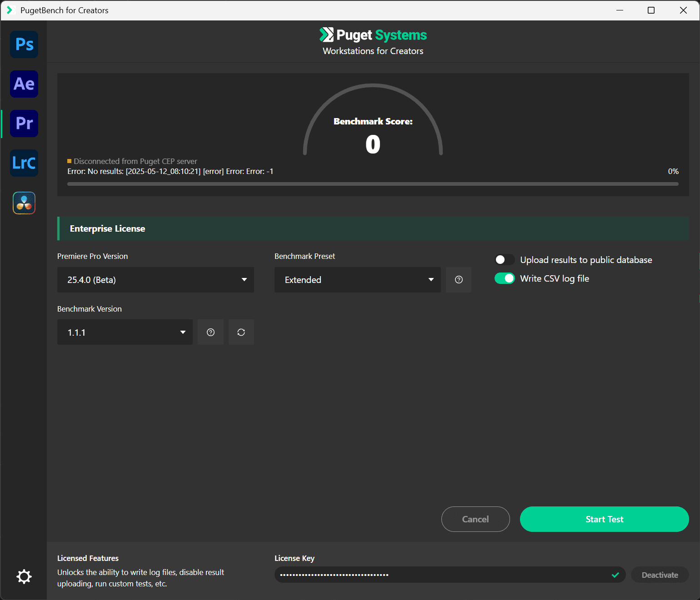Refresh the benchmark version list
Screen dimensions: 700x600
pos(241,332)
